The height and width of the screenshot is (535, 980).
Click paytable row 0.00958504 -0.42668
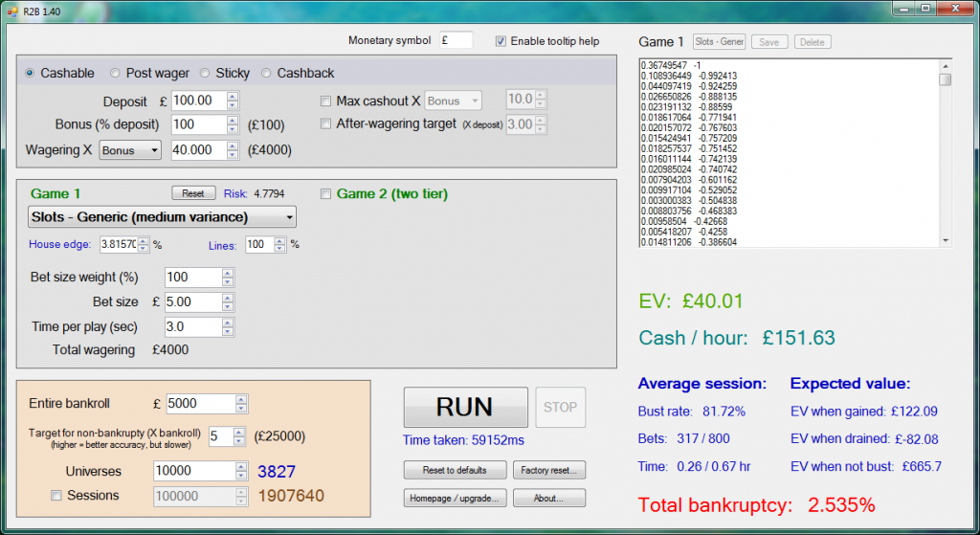point(683,221)
